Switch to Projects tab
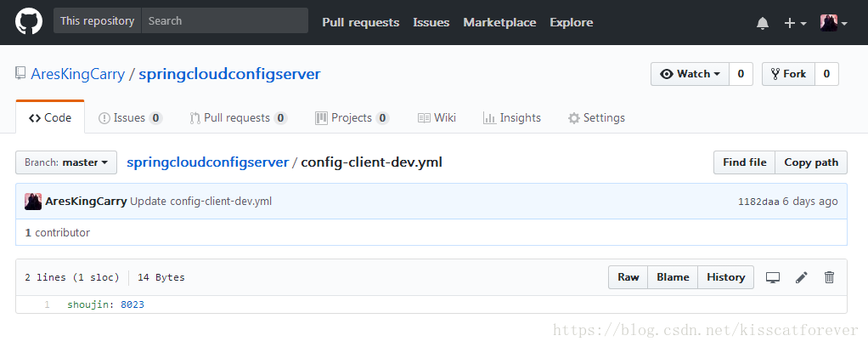The height and width of the screenshot is (347, 868). (352, 117)
